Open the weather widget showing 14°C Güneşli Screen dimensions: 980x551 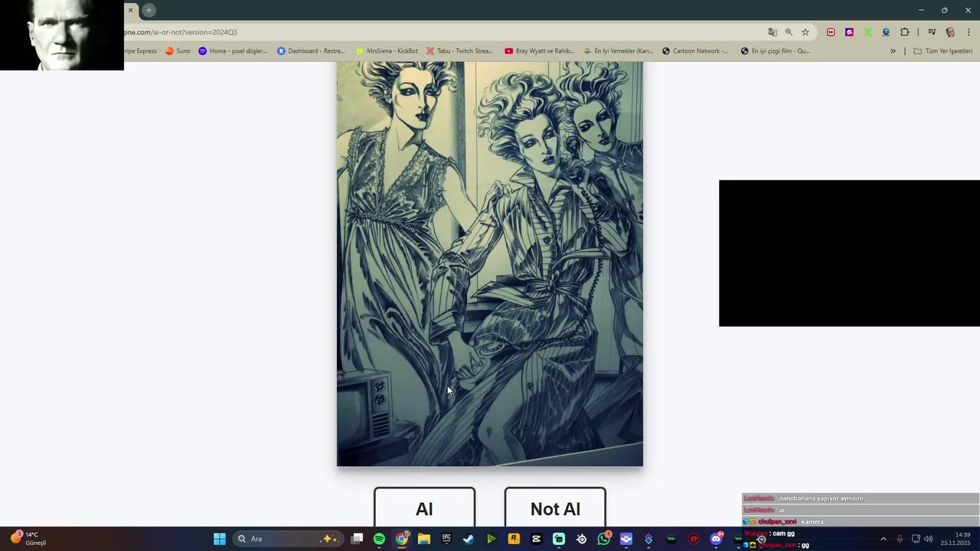click(x=29, y=539)
